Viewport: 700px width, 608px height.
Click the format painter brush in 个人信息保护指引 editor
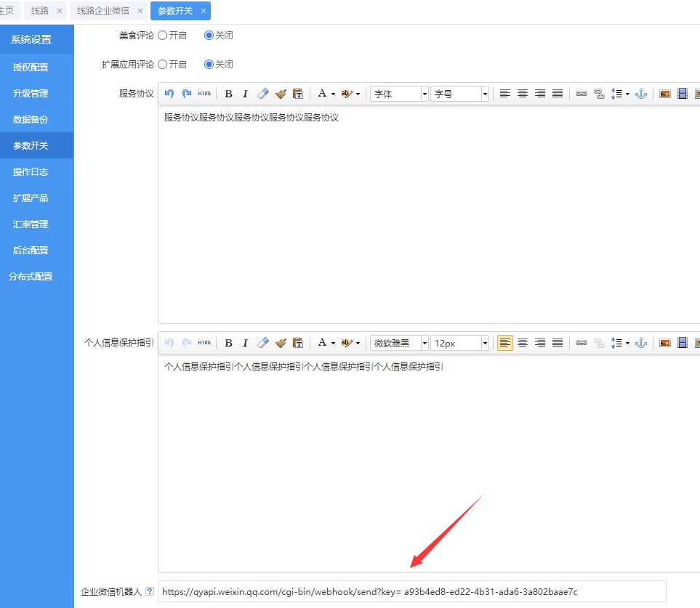pyautogui.click(x=281, y=343)
